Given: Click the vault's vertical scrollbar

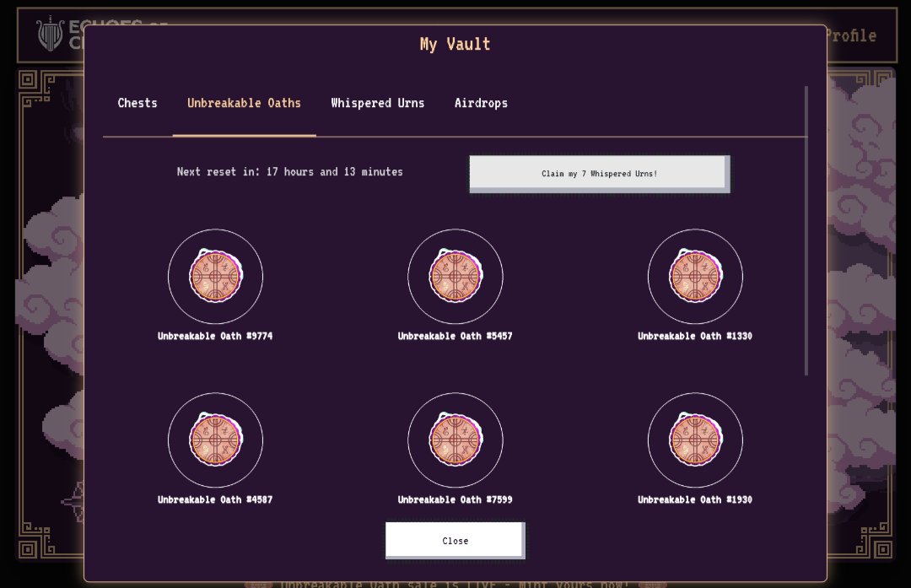Looking at the screenshot, I should point(806,231).
